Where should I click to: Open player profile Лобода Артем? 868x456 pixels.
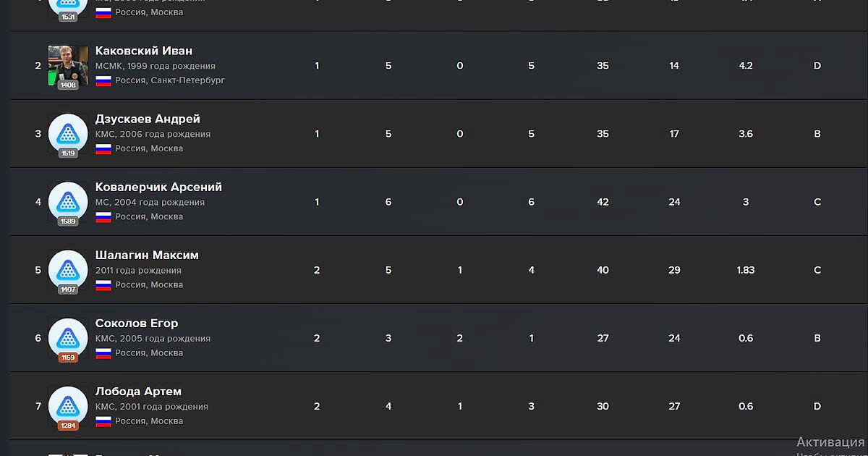pos(138,391)
